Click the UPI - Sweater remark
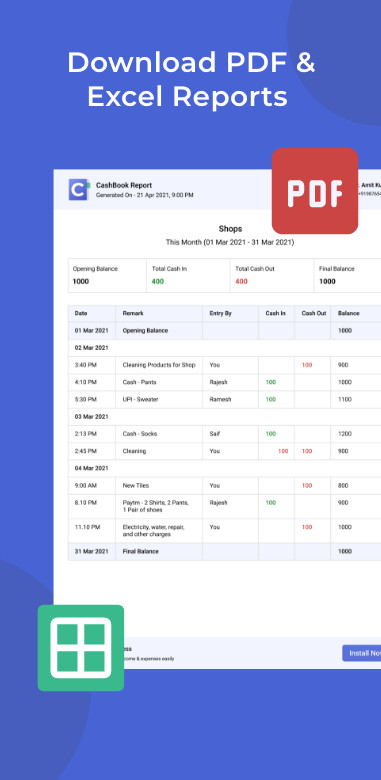Screen dimensions: 381x780 pyautogui.click(x=140, y=399)
